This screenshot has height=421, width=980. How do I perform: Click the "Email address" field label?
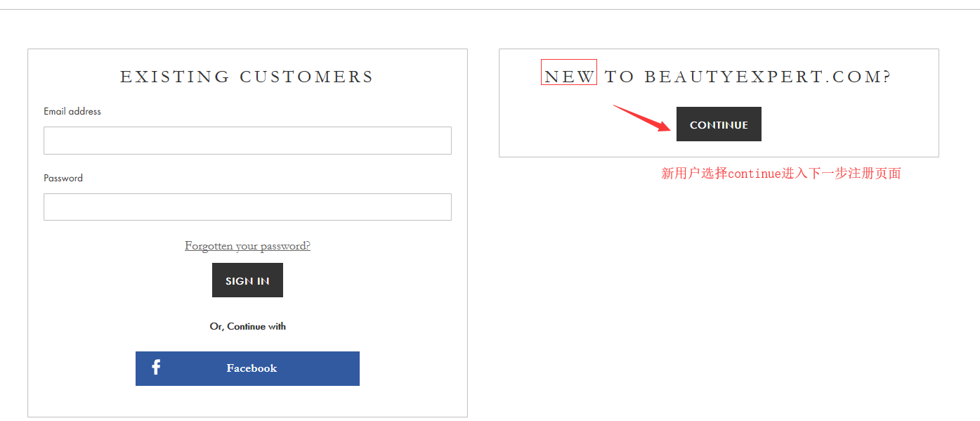[x=72, y=111]
